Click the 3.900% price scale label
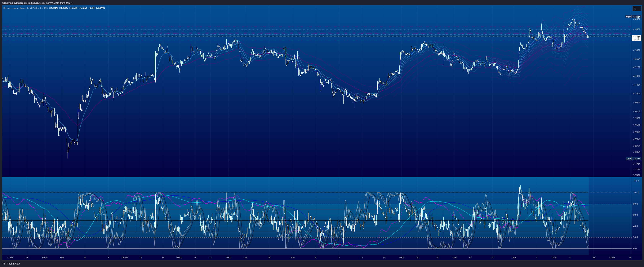644x267 pixels. [x=637, y=139]
